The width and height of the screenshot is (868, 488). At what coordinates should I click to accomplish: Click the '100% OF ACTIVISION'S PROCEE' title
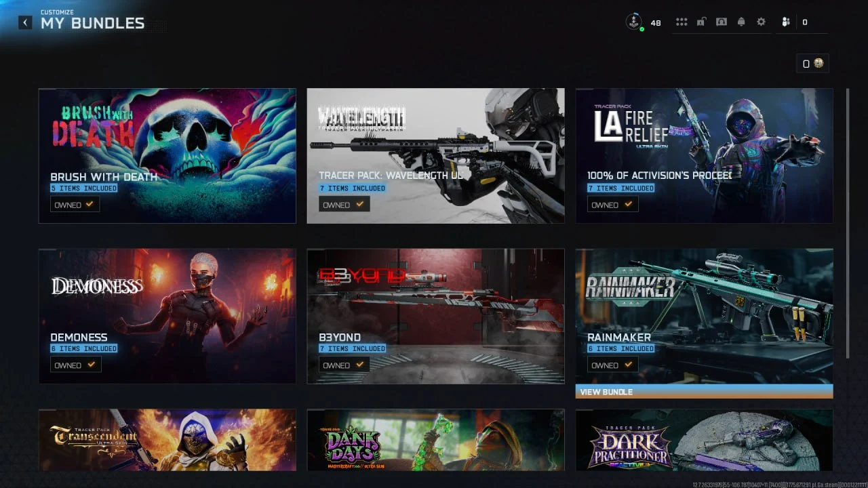pyautogui.click(x=660, y=176)
